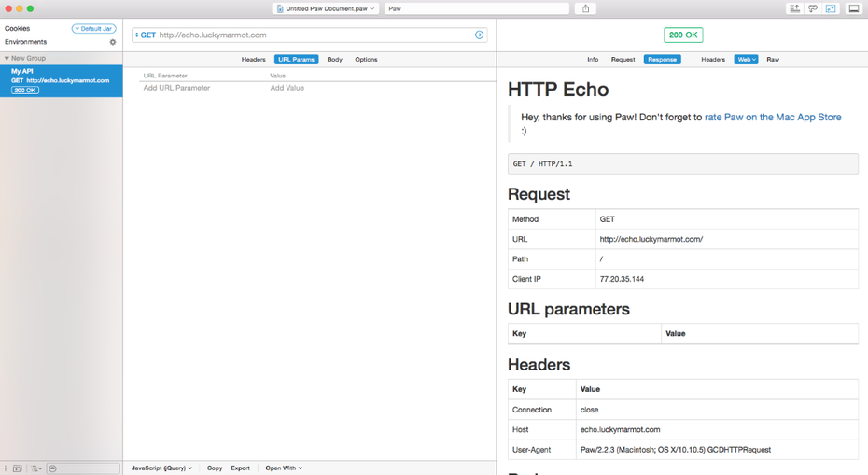868x475 pixels.
Task: Open the GET method selector
Action: coord(147,35)
